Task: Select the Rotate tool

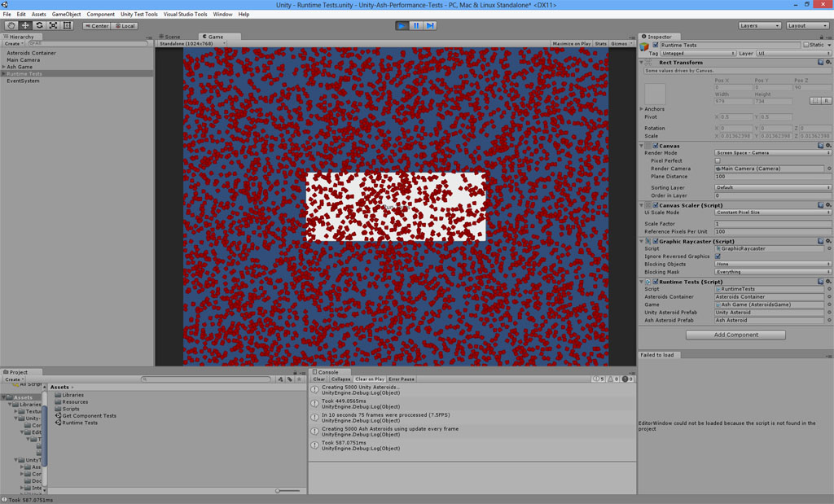Action: [x=39, y=25]
